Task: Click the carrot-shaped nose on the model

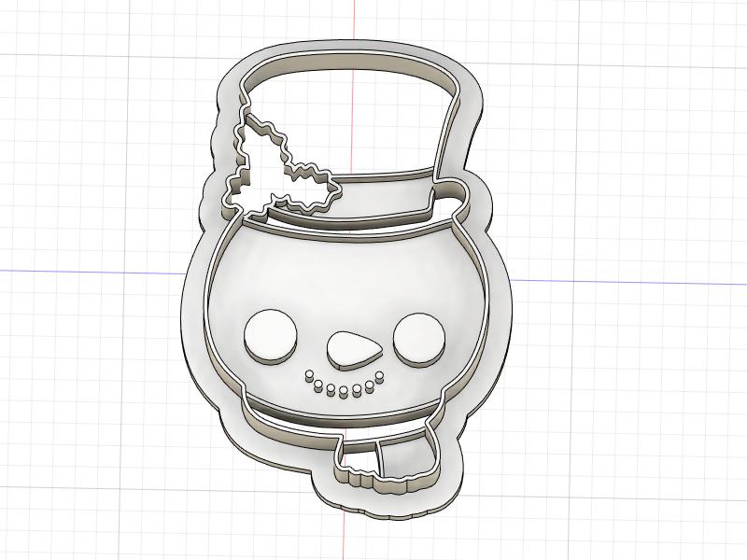Action: (x=355, y=352)
